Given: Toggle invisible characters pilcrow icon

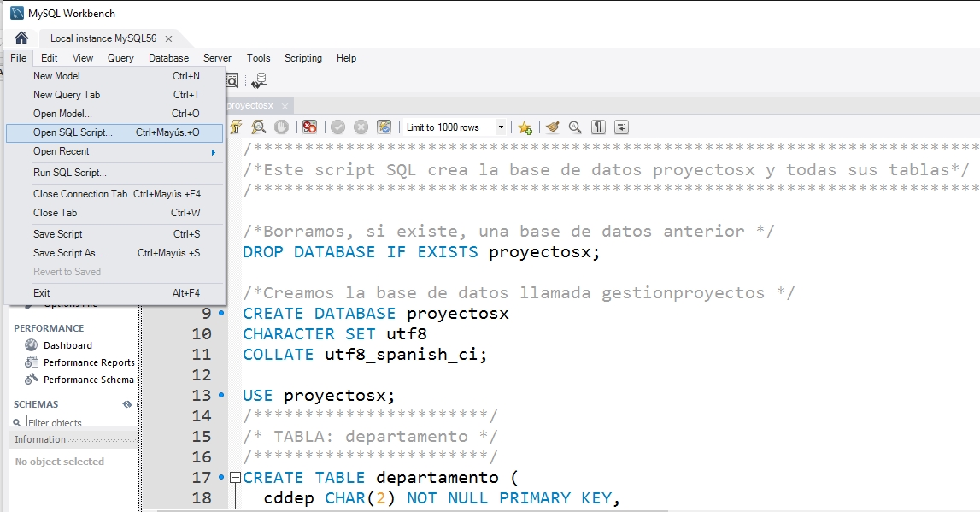Looking at the screenshot, I should [x=598, y=127].
